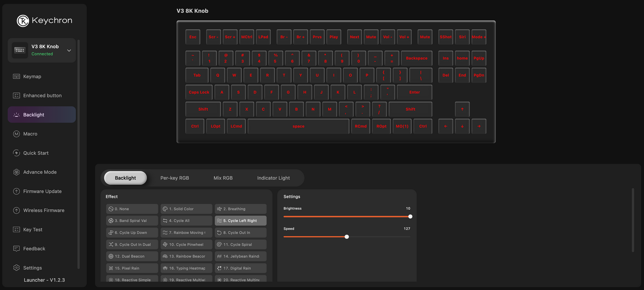644x290 pixels.
Task: Switch to the Indicator Light tab
Action: [x=273, y=178]
